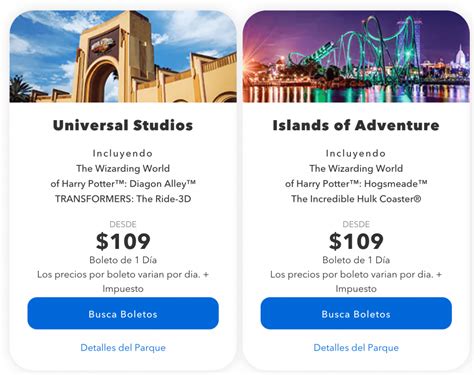This screenshot has width=474, height=375.
Task: Click DESDE label in Universal Studios card
Action: [x=123, y=224]
